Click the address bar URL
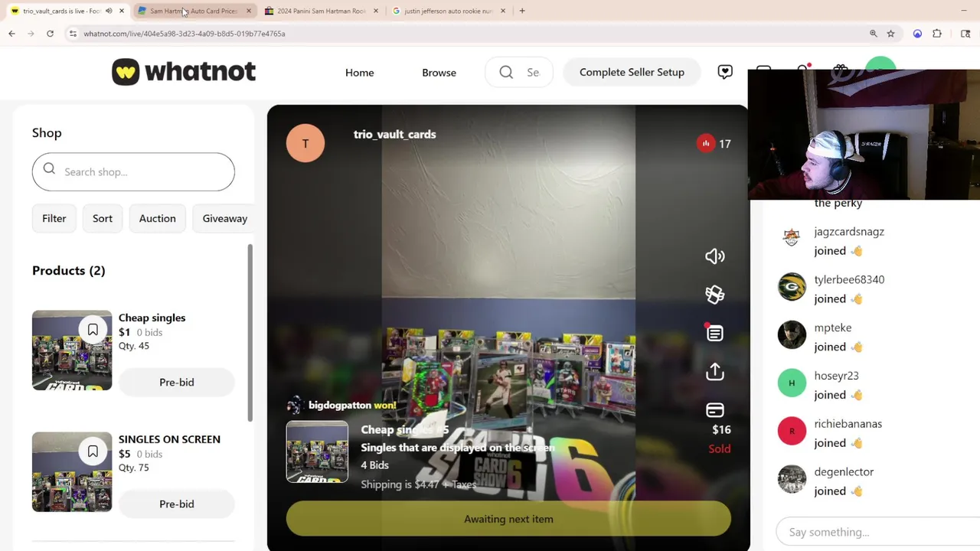 coord(184,34)
